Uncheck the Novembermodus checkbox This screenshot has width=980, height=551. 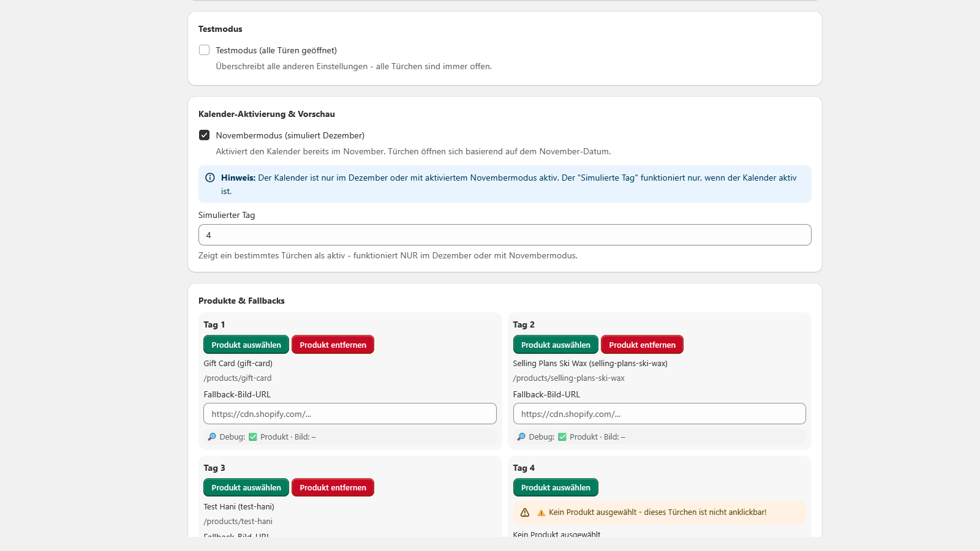[205, 135]
